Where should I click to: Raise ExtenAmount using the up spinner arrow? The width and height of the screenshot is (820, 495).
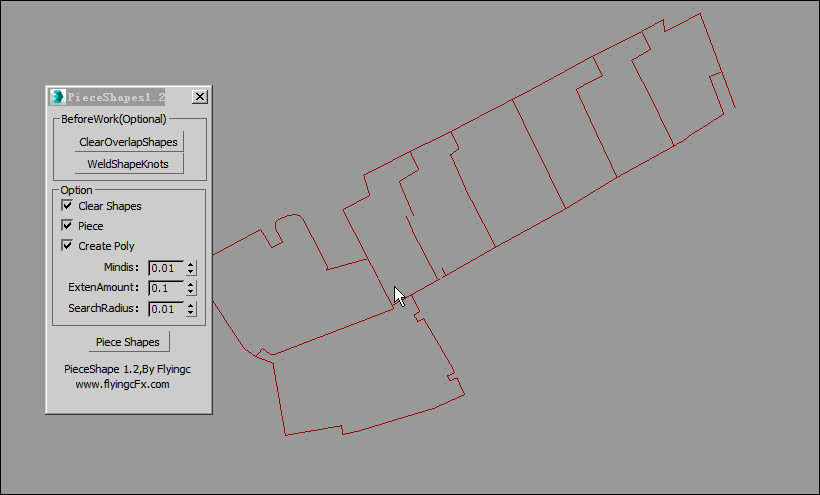(191, 284)
